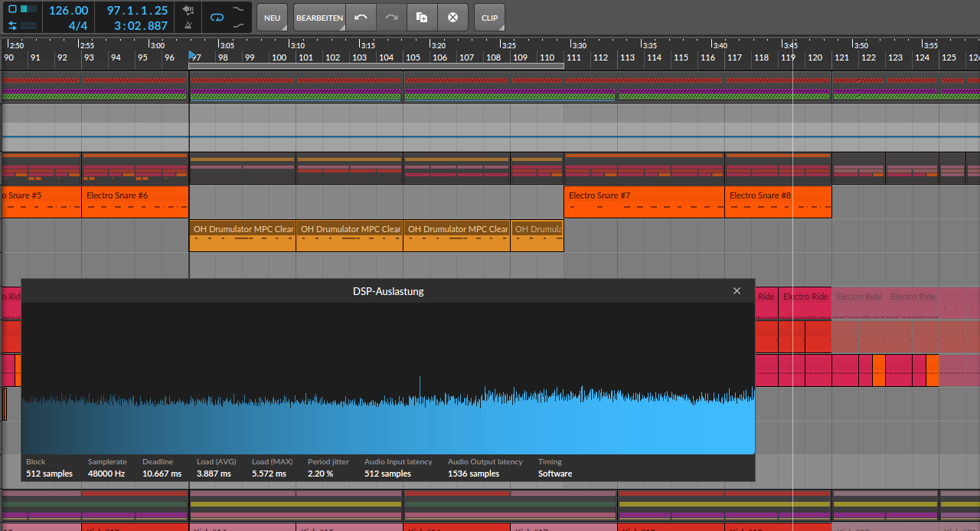
Task: Click the Samplerate value 48000 Hz
Action: tap(106, 474)
